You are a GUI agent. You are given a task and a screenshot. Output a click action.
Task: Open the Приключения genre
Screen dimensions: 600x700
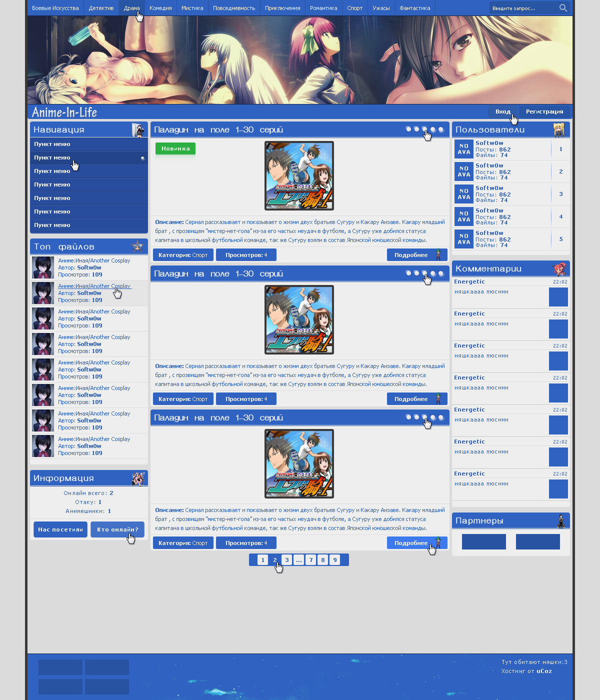[x=282, y=8]
